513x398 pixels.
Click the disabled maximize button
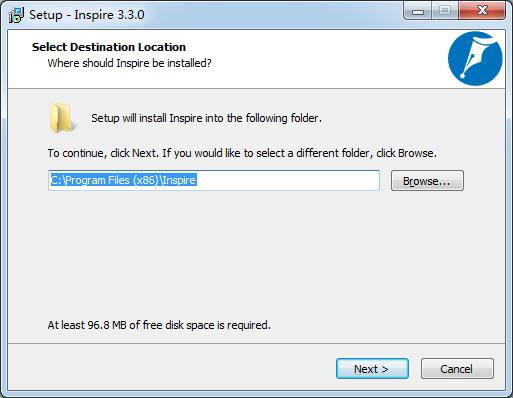point(445,11)
